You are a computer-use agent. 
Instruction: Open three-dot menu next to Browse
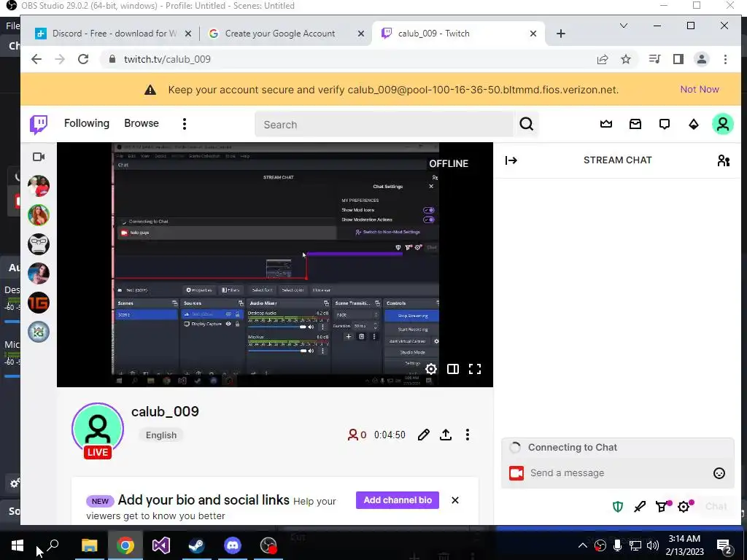point(185,124)
